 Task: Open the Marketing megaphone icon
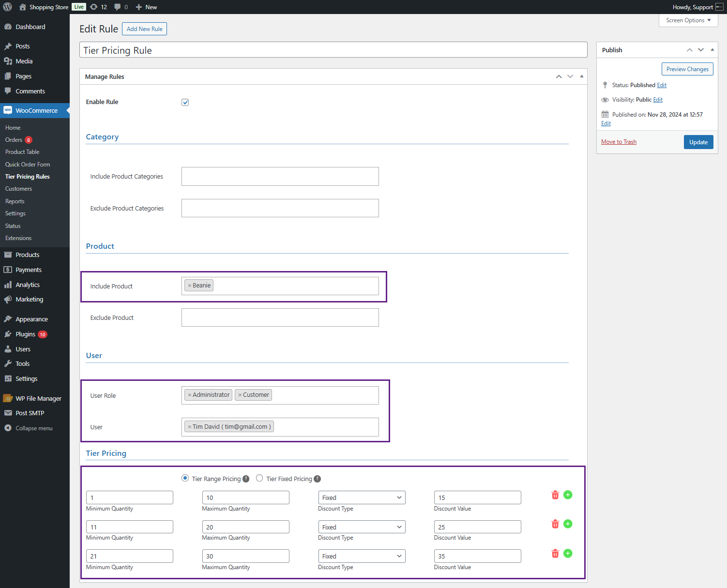click(8, 299)
